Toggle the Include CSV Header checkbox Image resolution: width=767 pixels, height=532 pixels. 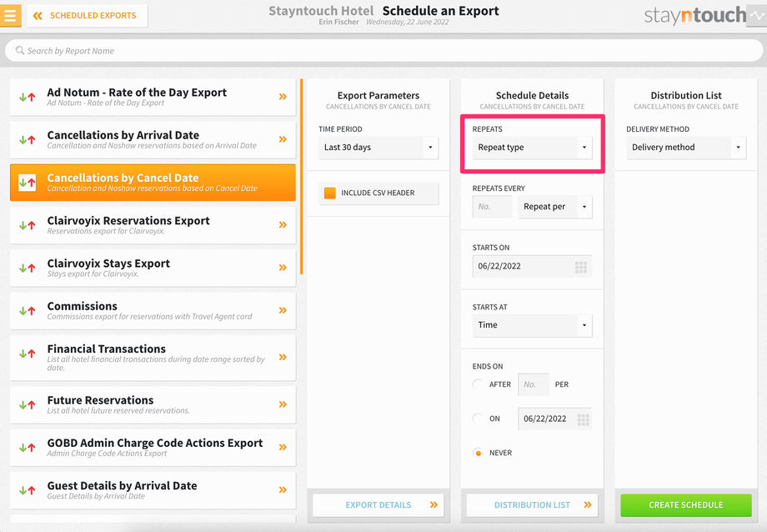330,193
